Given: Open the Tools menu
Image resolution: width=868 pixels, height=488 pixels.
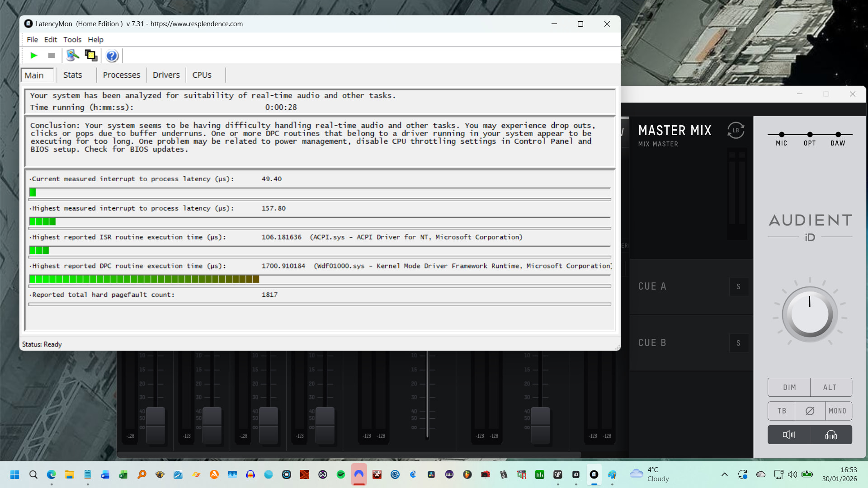Looking at the screenshot, I should pos(72,40).
